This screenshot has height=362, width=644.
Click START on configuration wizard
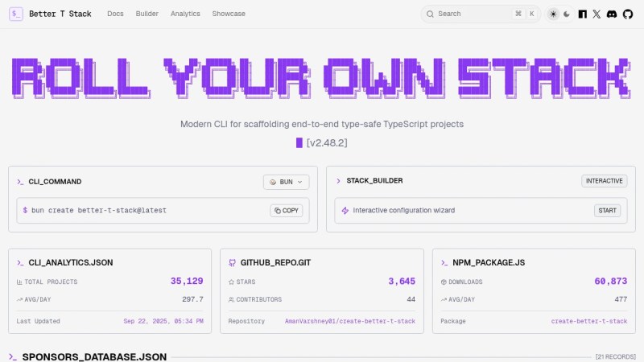click(x=607, y=211)
